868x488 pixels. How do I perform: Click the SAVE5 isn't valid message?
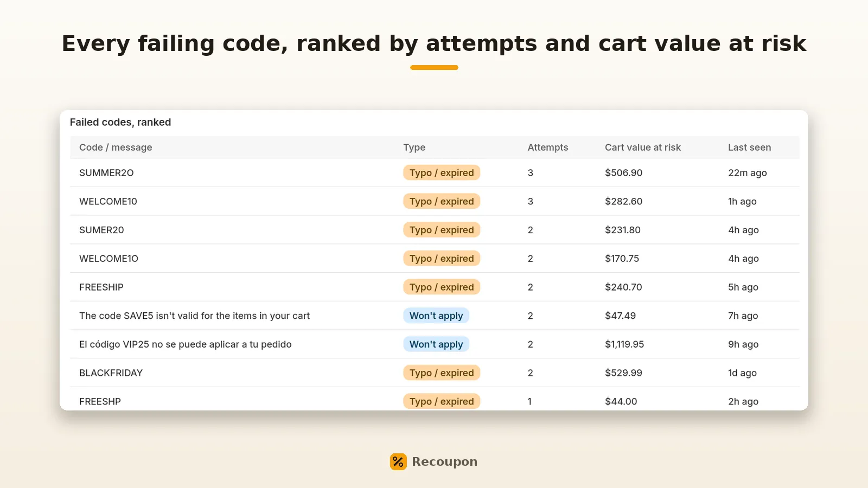point(194,316)
